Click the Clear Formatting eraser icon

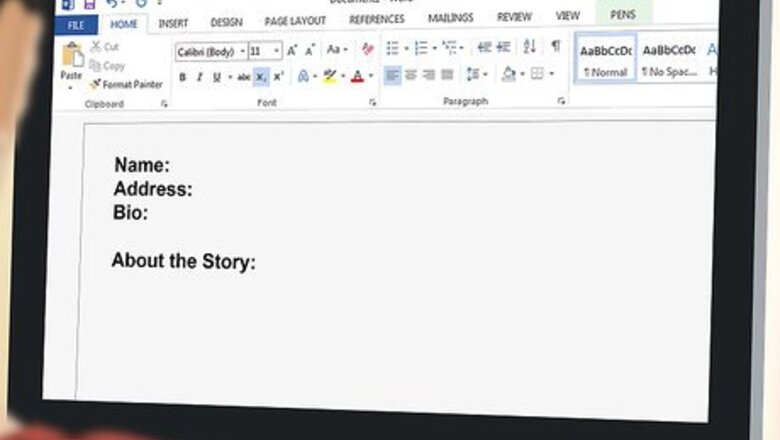pos(368,49)
